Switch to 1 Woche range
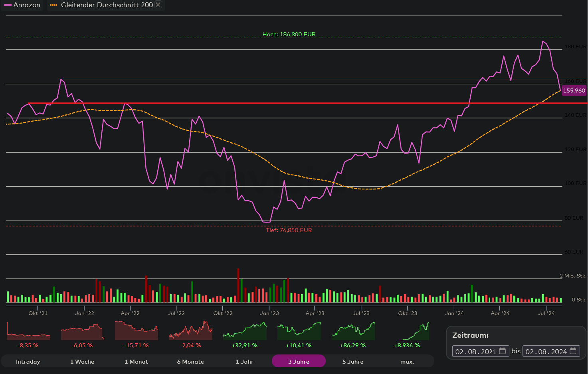The image size is (588, 374). 82,362
